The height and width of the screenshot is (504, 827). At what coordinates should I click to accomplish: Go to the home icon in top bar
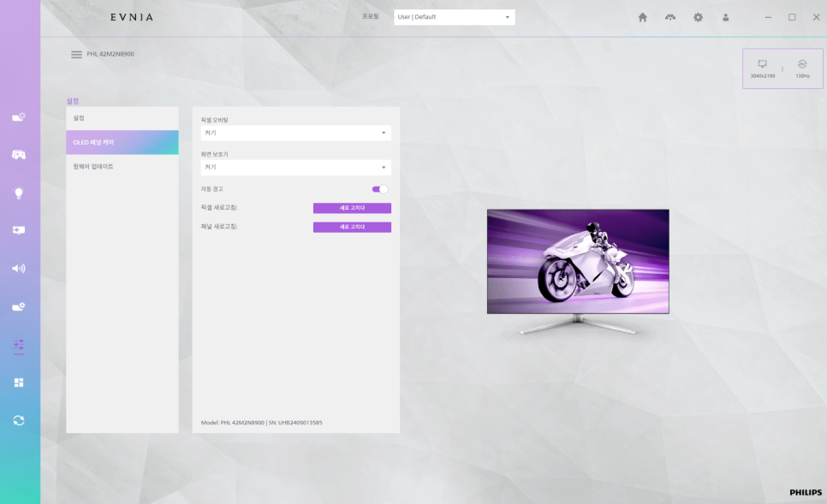coord(642,17)
